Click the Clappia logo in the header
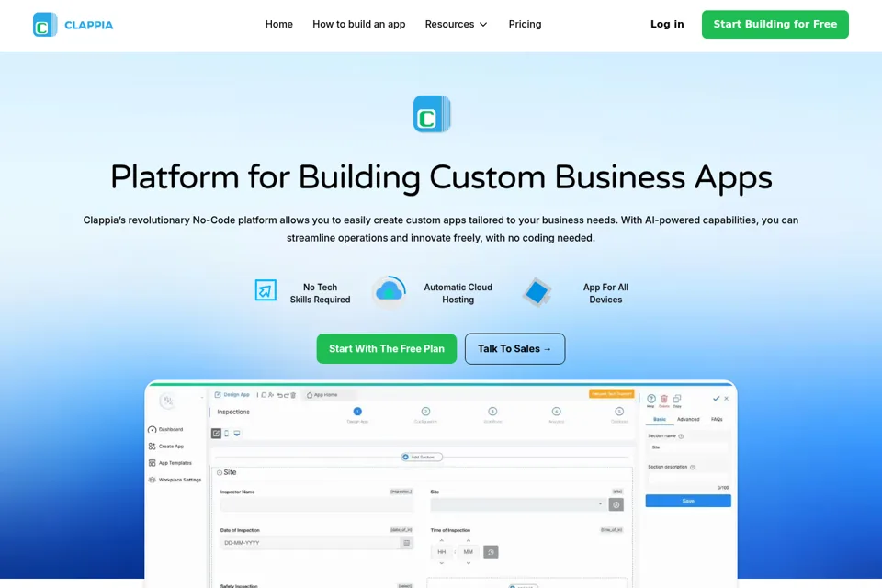The height and width of the screenshot is (588, 882). (73, 25)
